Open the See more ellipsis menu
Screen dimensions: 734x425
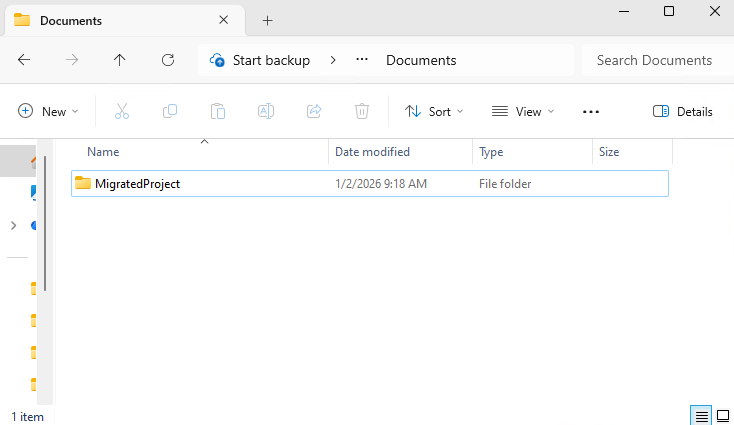(x=591, y=111)
